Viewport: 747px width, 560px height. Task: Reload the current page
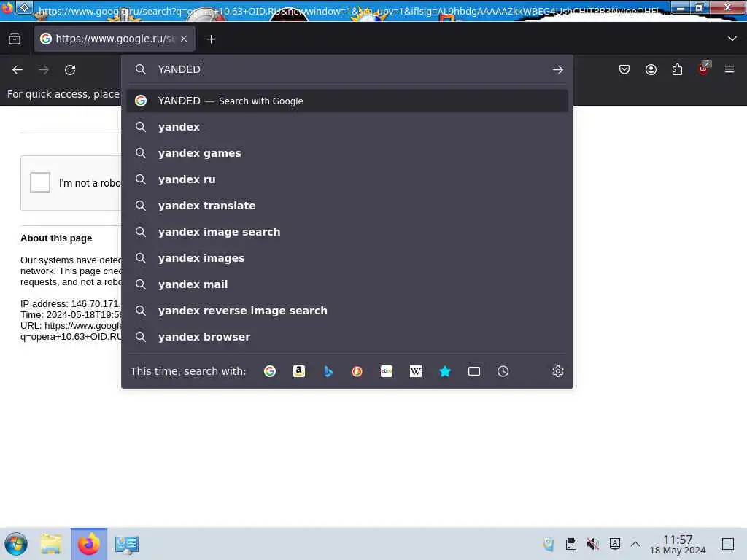tap(70, 70)
